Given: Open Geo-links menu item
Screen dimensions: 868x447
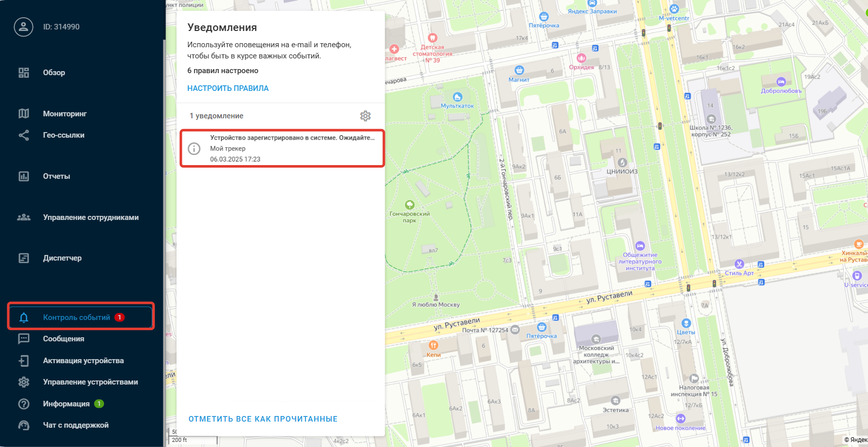Looking at the screenshot, I should 63,135.
